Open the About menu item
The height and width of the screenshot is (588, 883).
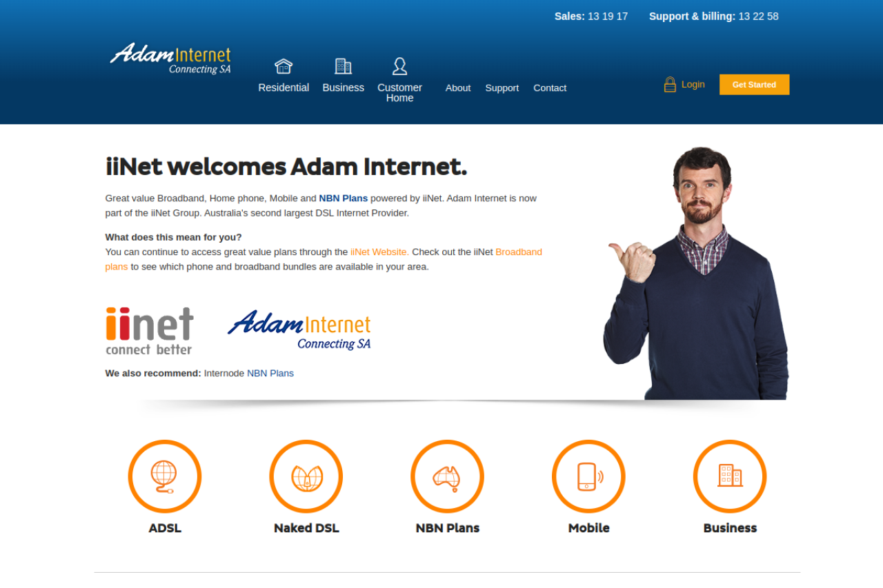pyautogui.click(x=458, y=88)
